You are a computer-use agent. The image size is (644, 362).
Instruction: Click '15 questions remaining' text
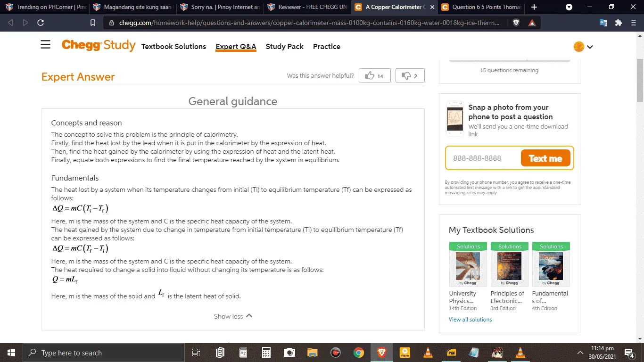click(509, 70)
